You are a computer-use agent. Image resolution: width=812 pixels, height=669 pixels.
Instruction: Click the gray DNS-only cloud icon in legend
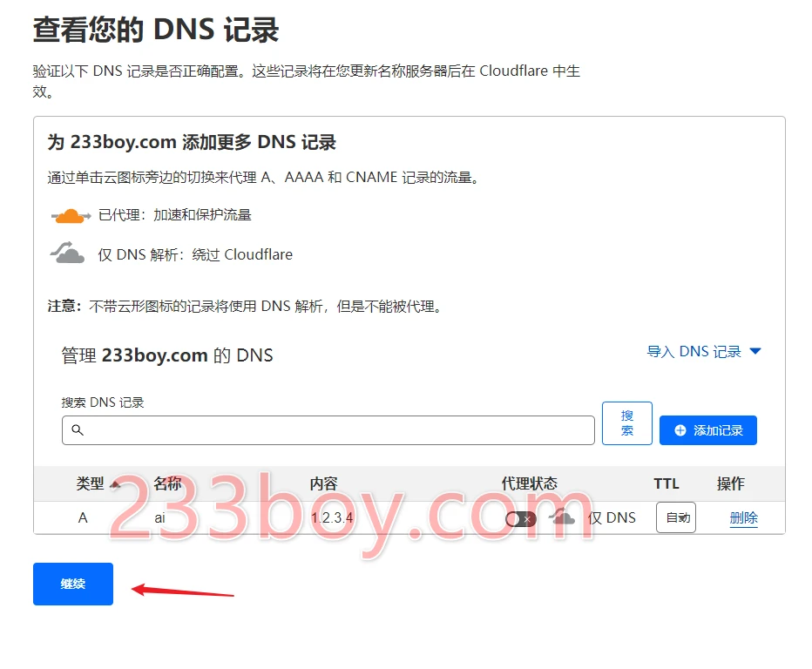coord(67,253)
